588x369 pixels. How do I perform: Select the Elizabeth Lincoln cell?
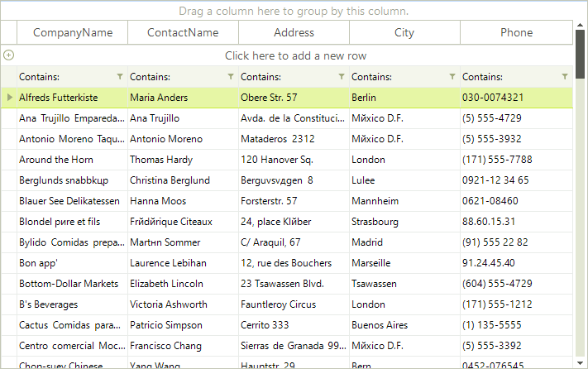(183, 284)
